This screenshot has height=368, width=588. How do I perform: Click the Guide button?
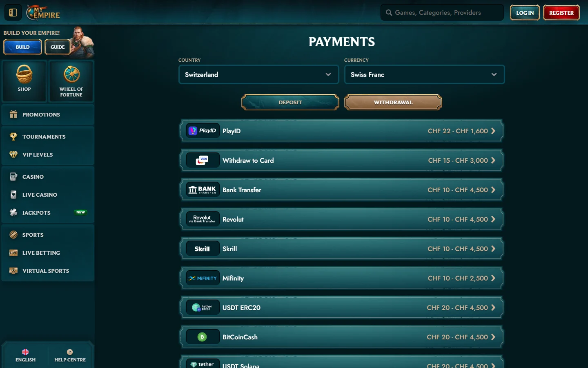tap(58, 47)
